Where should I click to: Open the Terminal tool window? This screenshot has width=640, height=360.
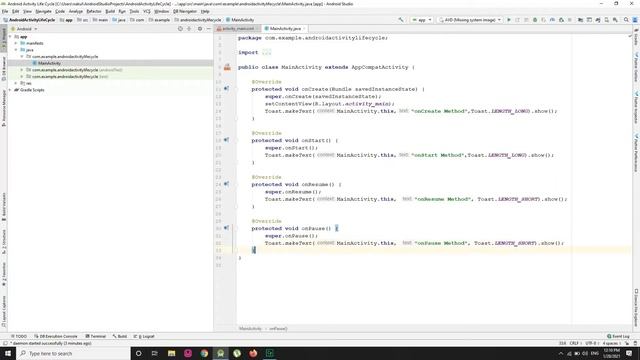click(96, 336)
